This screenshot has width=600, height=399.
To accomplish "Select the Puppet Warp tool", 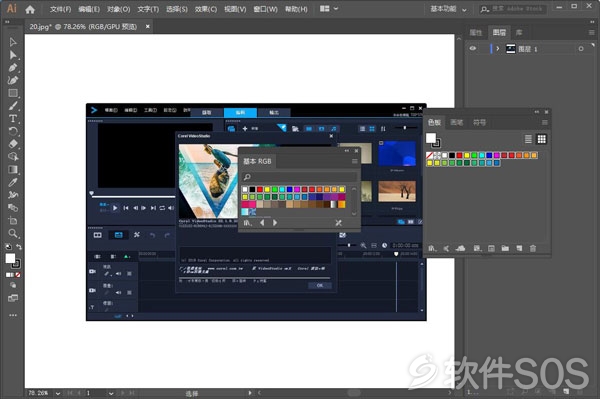I will (13, 195).
